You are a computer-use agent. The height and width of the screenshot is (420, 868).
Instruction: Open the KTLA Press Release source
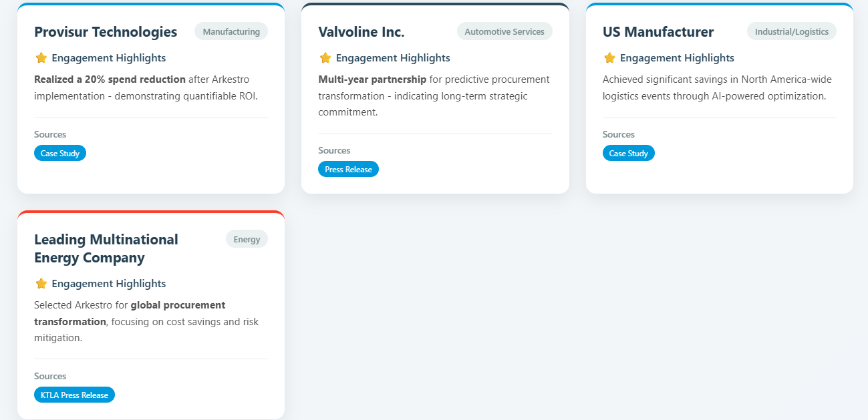[74, 395]
